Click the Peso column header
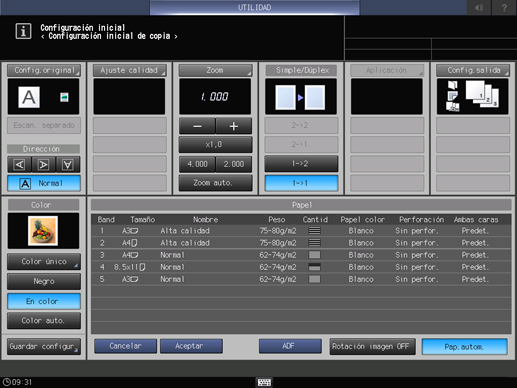Image resolution: width=517 pixels, height=388 pixels. pyautogui.click(x=277, y=220)
